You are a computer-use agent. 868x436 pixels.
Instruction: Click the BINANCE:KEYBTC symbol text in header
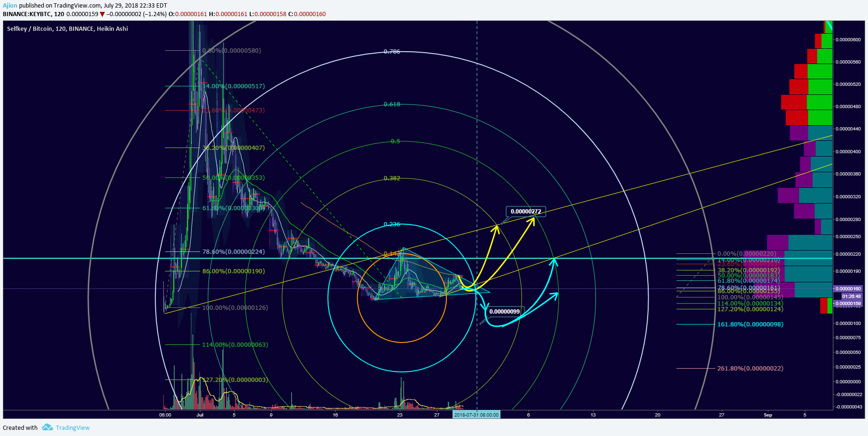pyautogui.click(x=28, y=14)
